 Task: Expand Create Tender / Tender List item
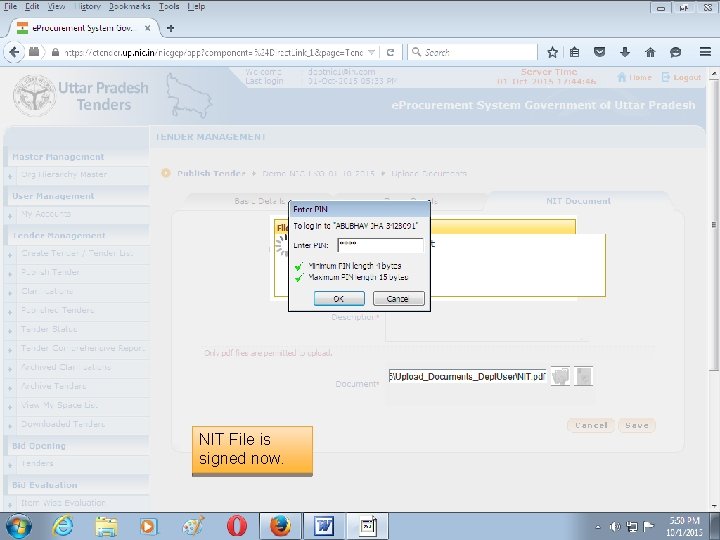coord(10,254)
